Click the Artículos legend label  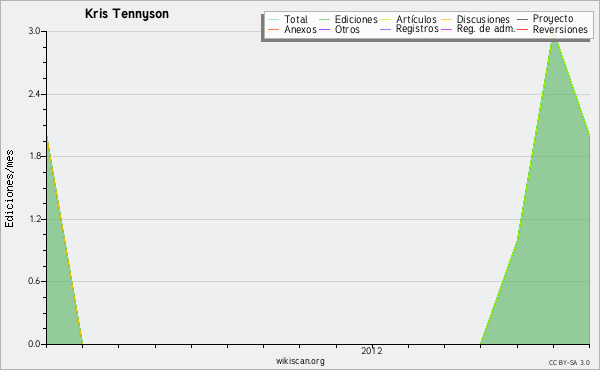click(x=416, y=19)
